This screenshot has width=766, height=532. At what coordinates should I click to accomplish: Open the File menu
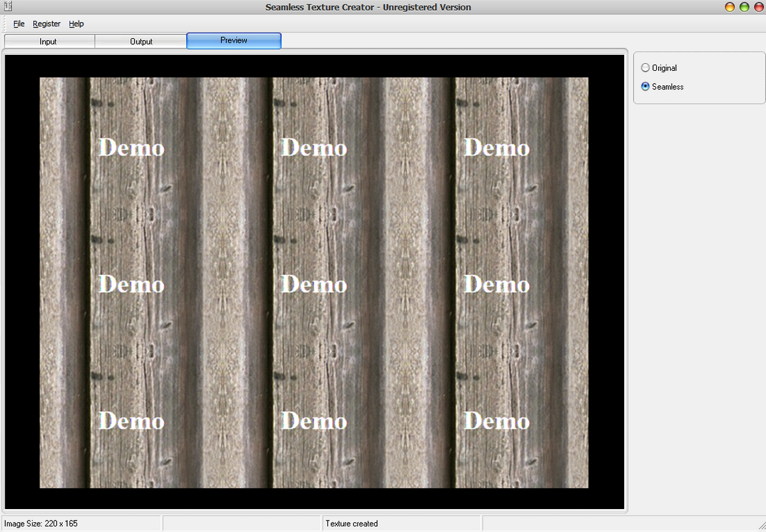coord(19,24)
